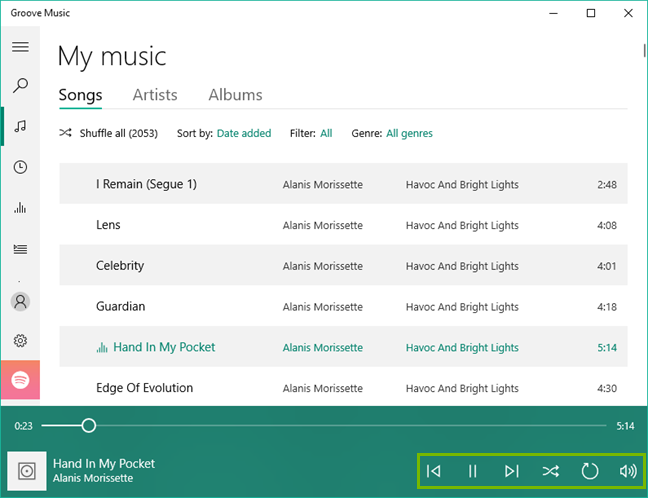Viewport: 648px width, 498px height.
Task: Open Genre All genres dropdown
Action: pos(409,133)
